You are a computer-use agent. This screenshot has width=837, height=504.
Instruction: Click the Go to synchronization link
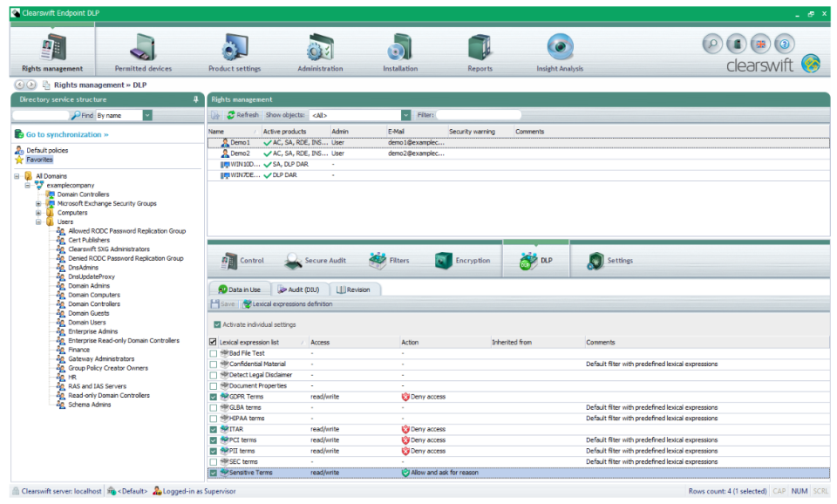(64, 133)
